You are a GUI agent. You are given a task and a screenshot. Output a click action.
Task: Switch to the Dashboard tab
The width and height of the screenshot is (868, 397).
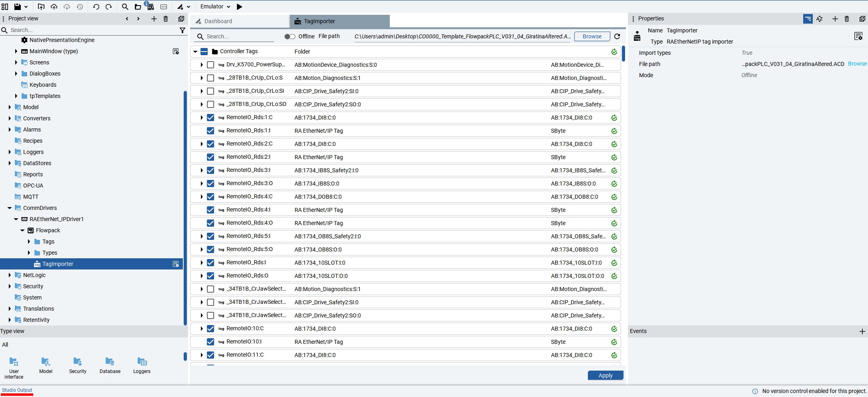coord(218,21)
